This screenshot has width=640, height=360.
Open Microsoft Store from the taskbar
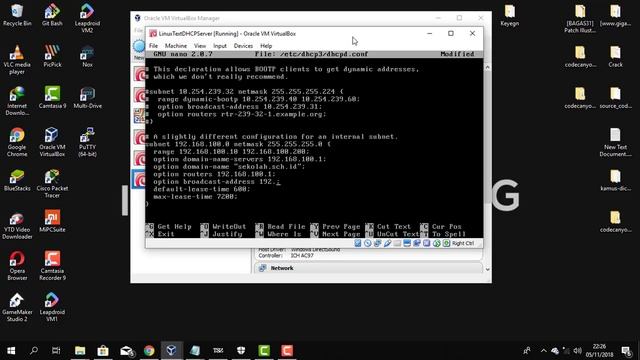103,351
